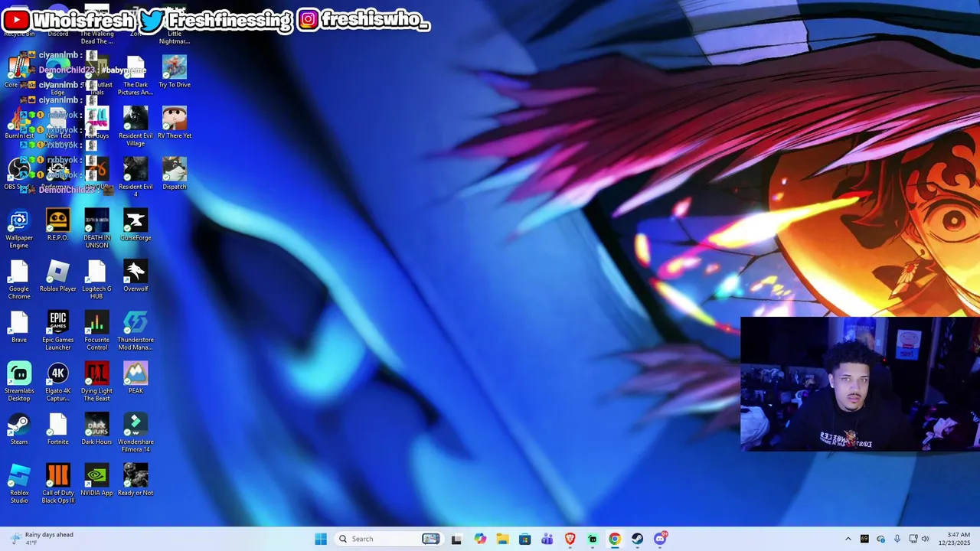This screenshot has height=551, width=980.
Task: Open the Wondershare Filmora 14 shortcut
Action: (136, 433)
